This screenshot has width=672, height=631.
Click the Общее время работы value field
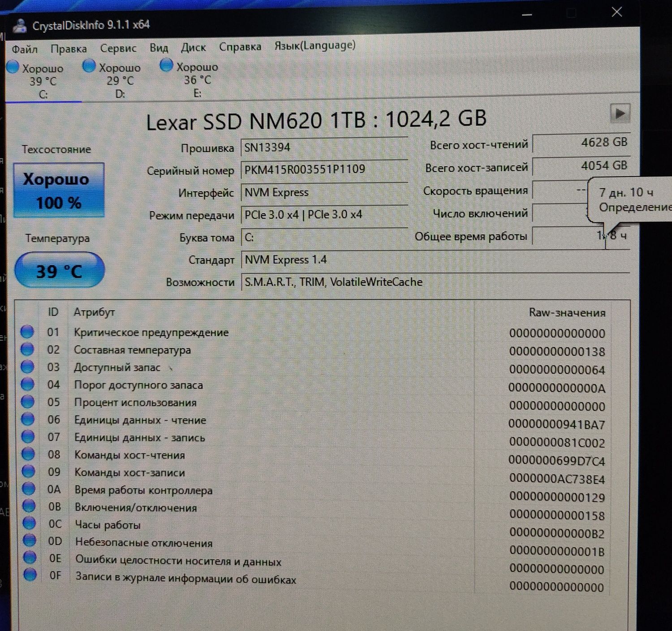pos(581,236)
